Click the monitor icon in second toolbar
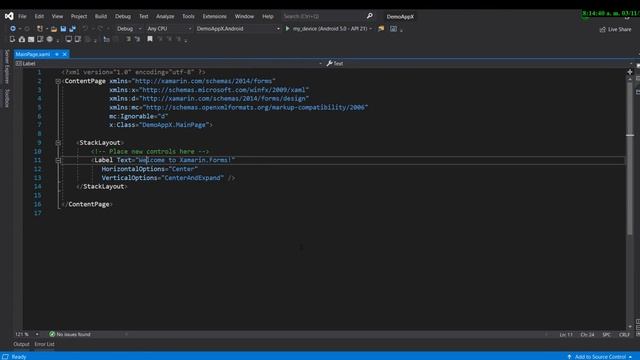640x360 pixels. (69, 39)
